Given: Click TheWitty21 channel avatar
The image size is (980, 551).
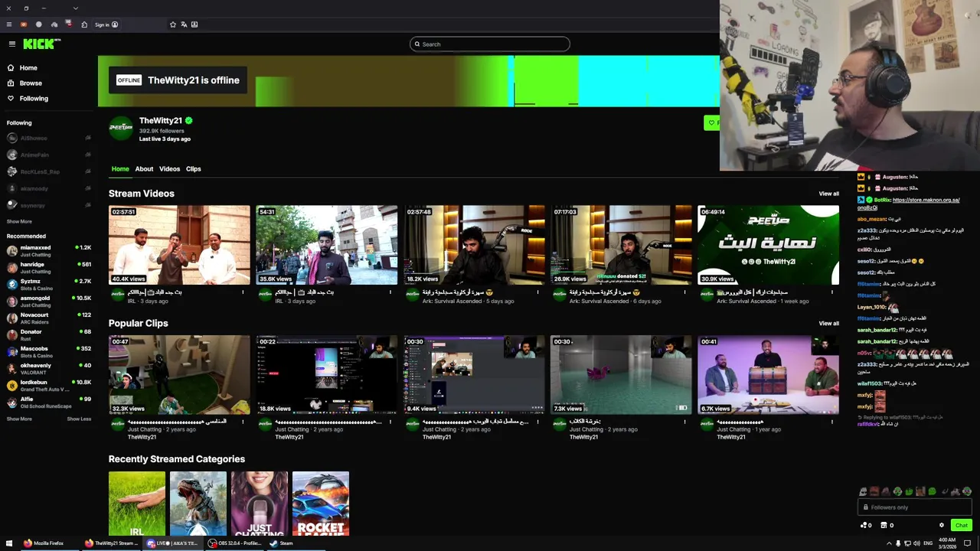Looking at the screenshot, I should pyautogui.click(x=121, y=128).
